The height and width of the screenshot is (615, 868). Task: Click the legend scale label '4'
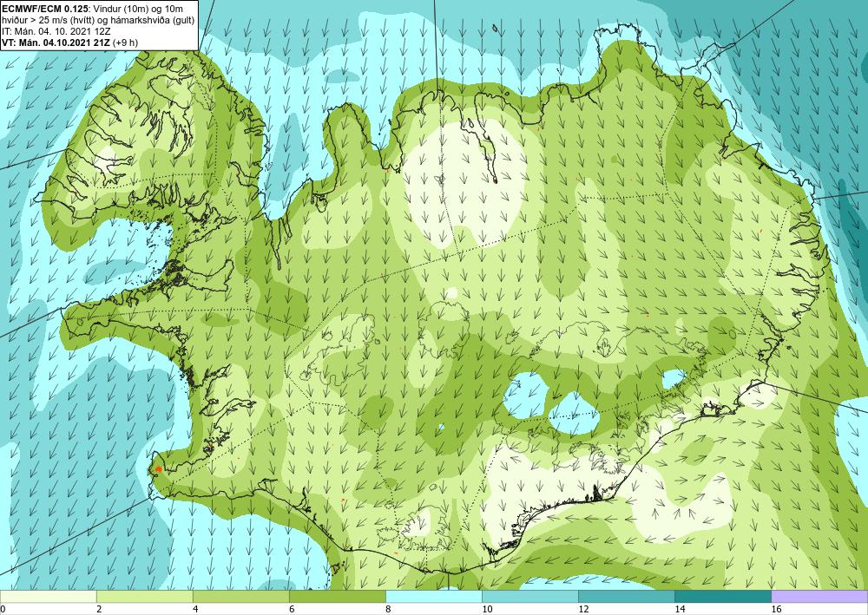coord(194,609)
